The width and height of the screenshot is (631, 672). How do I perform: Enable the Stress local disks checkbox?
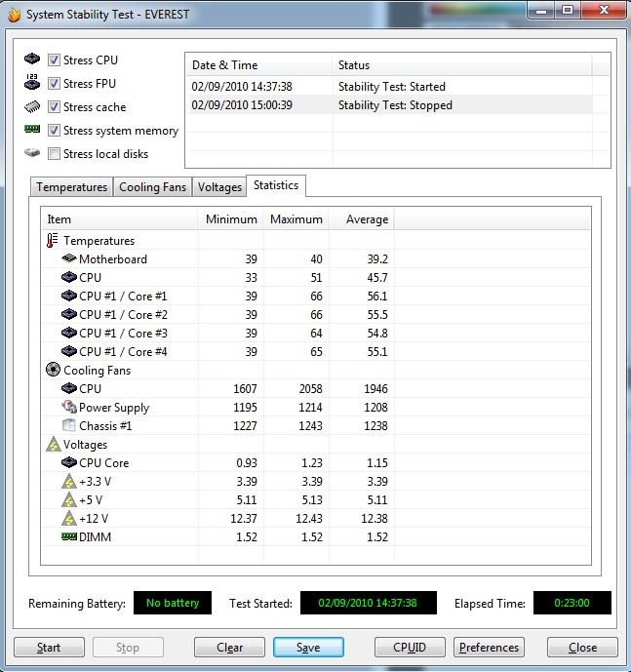[x=54, y=153]
